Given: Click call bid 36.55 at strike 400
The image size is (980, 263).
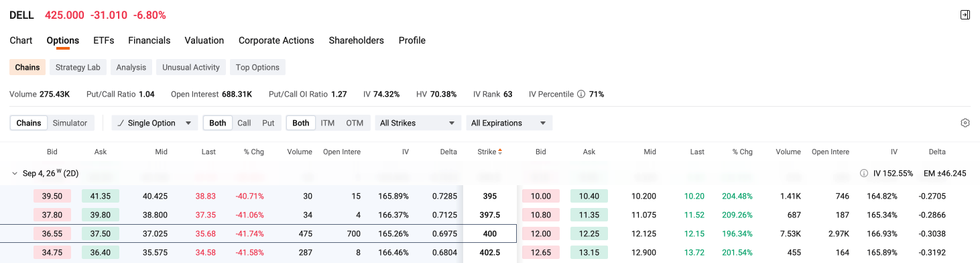Looking at the screenshot, I should (x=52, y=233).
